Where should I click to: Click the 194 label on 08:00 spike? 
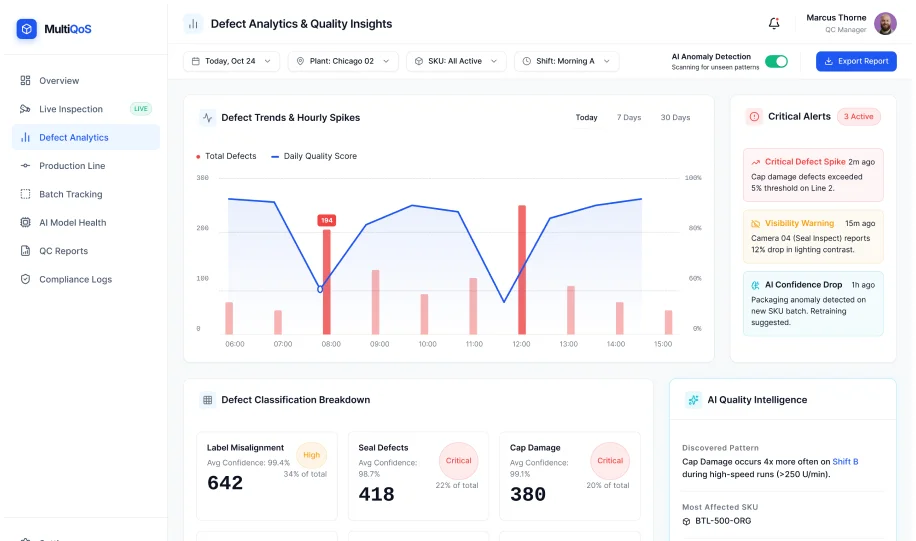[327, 220]
